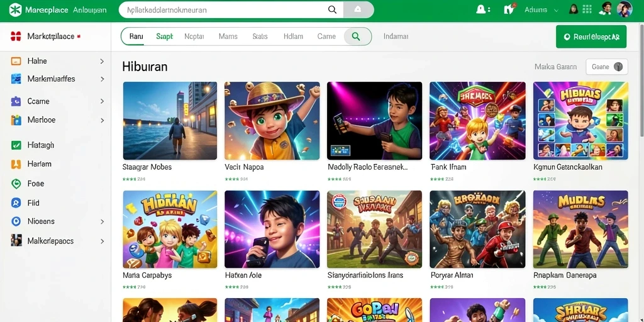Click the red Marketplace sidebar icon
Viewport: 644px width, 322px height.
pyautogui.click(x=16, y=36)
